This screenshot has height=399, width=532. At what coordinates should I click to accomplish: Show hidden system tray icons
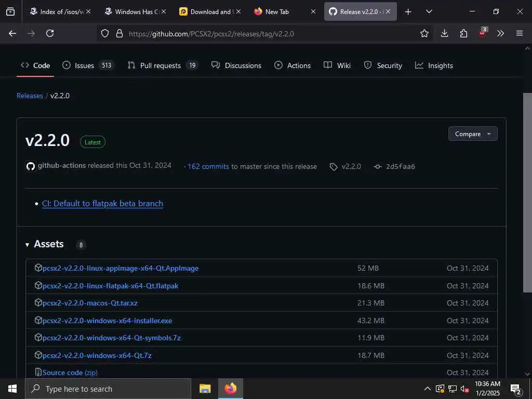428,389
